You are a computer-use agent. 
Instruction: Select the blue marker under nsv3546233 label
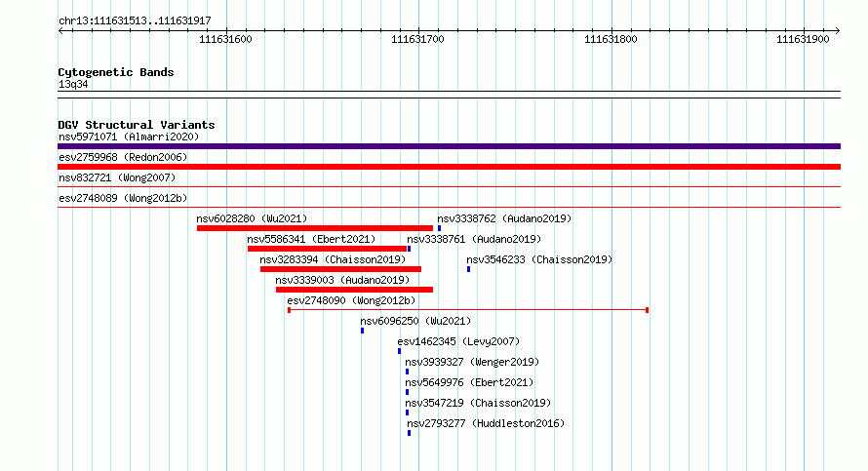coord(468,269)
